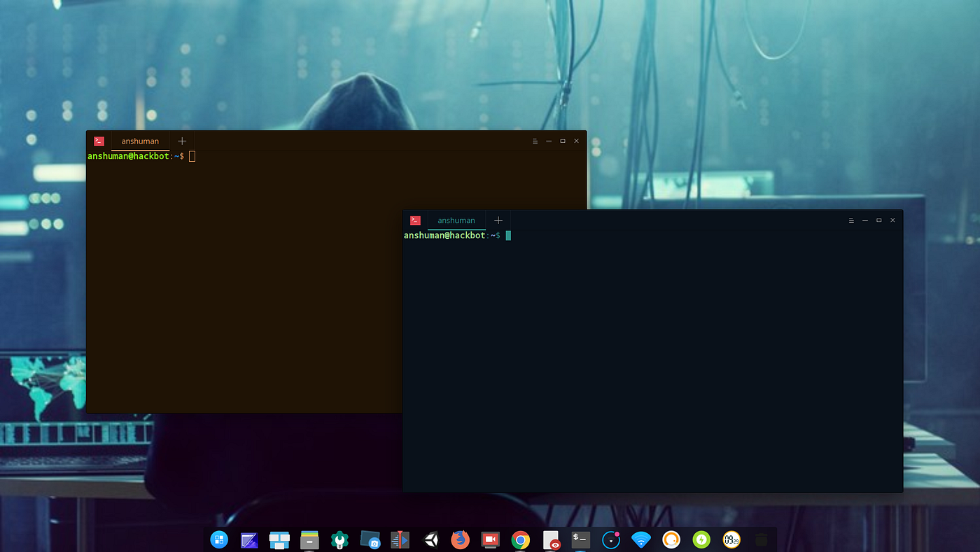Open Google Chrome from the dock

[x=519, y=539]
